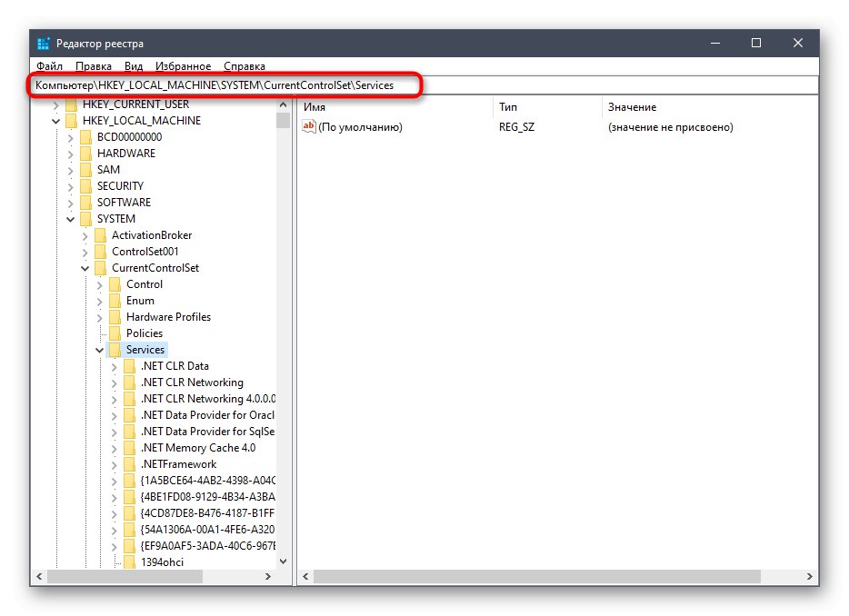The image size is (849, 616).
Task: Click the Control folder icon
Action: [x=115, y=284]
